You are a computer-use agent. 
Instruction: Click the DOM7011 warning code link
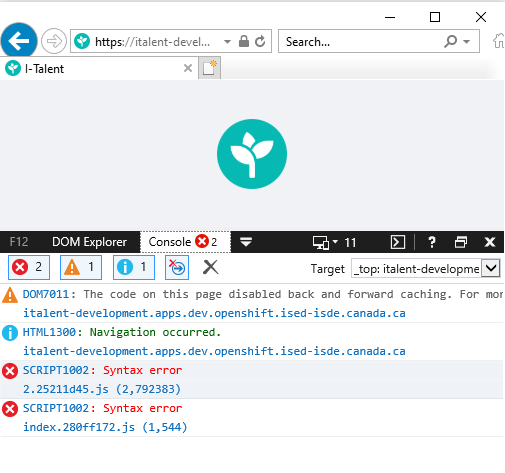46,294
